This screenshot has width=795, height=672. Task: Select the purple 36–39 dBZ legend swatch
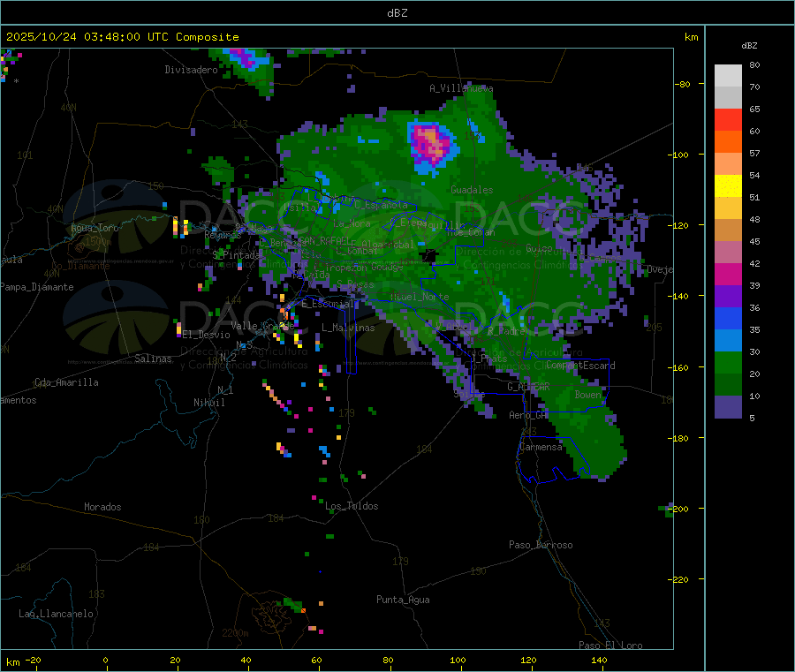point(728,297)
